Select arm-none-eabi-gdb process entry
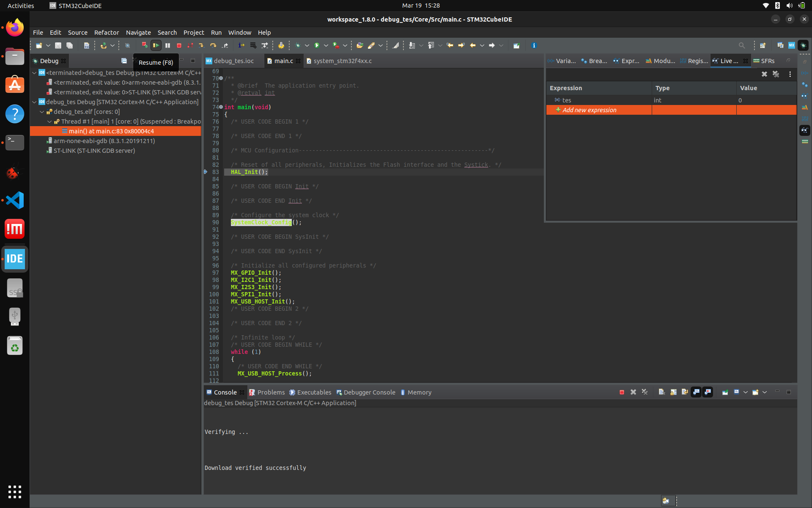This screenshot has height=508, width=812. [x=104, y=141]
